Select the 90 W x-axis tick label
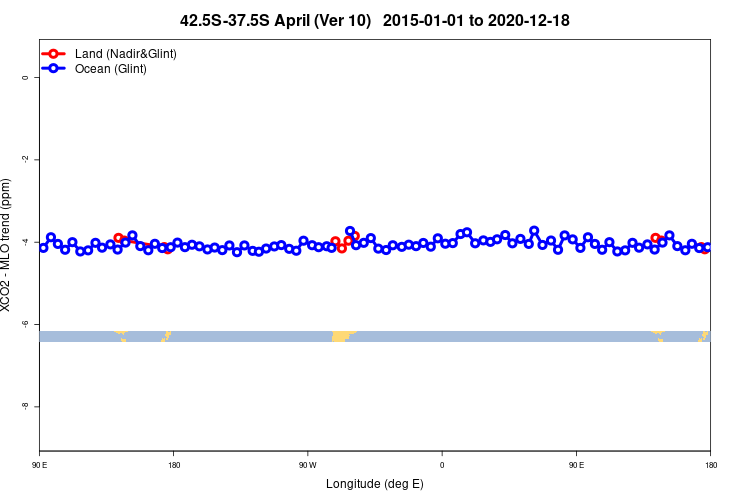Viewport: 750px width, 500px height. click(308, 465)
